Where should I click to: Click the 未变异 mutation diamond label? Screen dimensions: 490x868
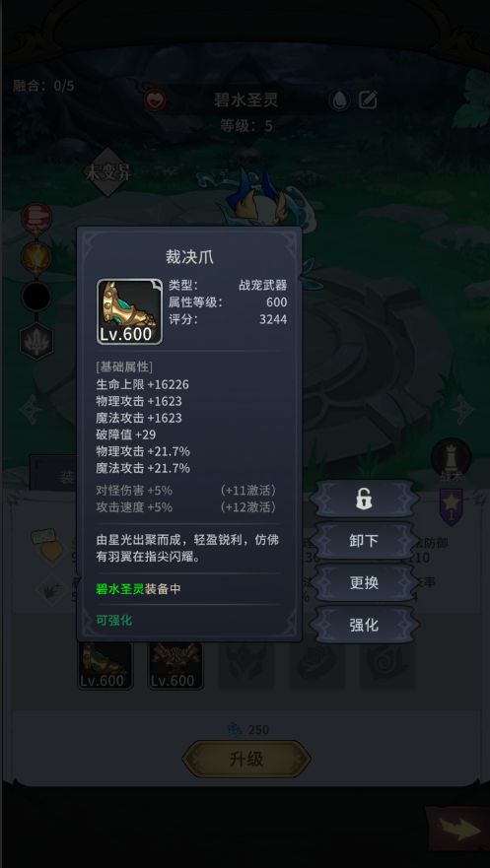[109, 172]
